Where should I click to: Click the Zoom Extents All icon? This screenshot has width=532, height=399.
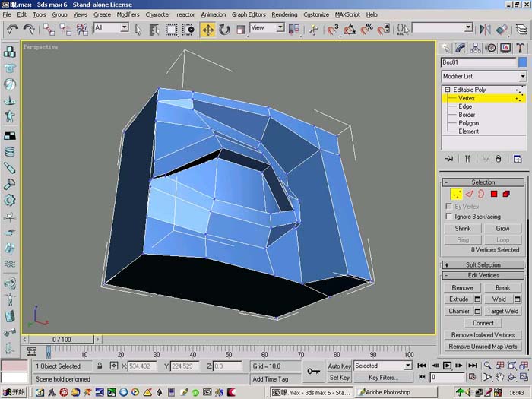524,366
